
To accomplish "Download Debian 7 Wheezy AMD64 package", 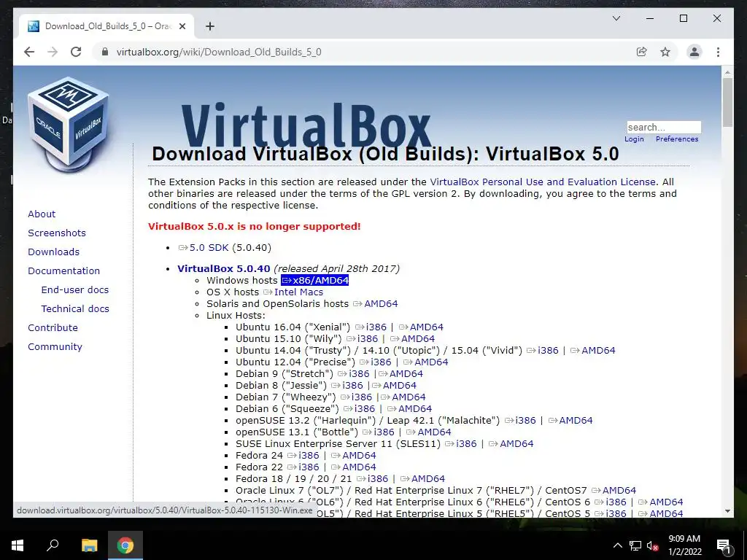I will tap(403, 397).
